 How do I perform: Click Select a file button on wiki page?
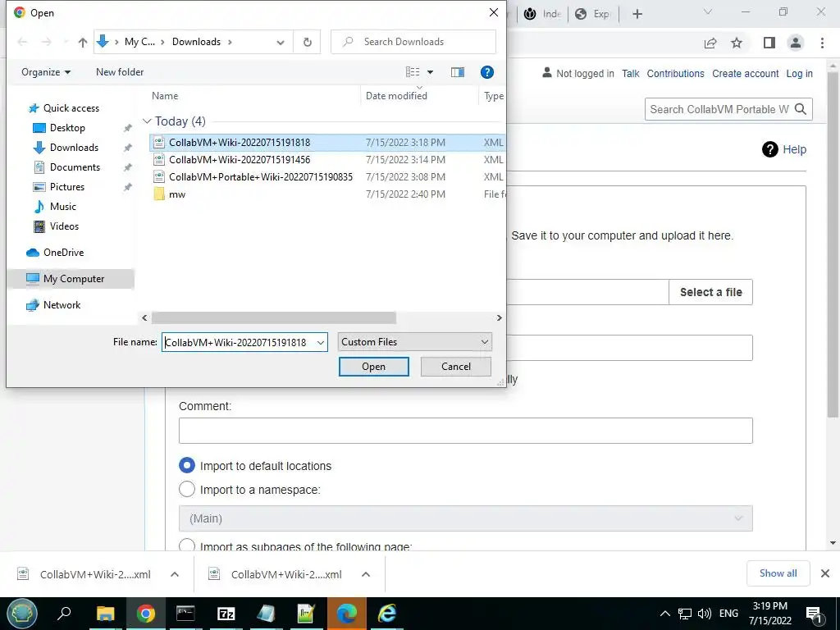click(x=710, y=292)
